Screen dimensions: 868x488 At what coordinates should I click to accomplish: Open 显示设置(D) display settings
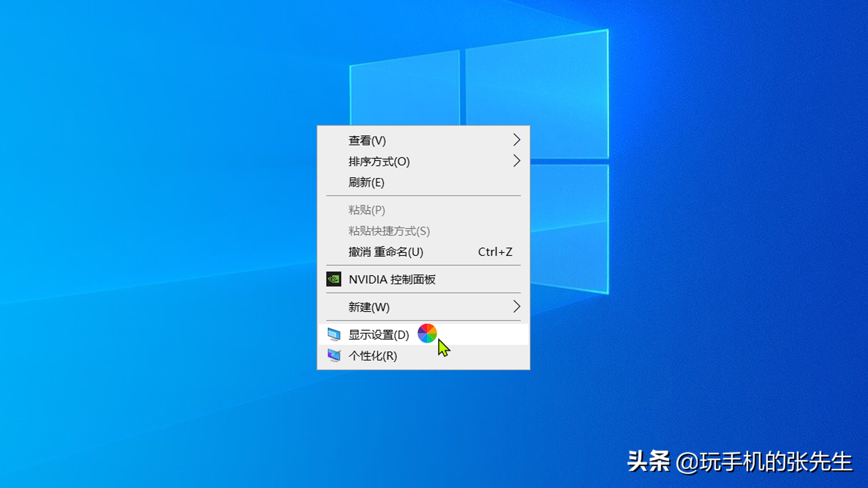pos(423,334)
